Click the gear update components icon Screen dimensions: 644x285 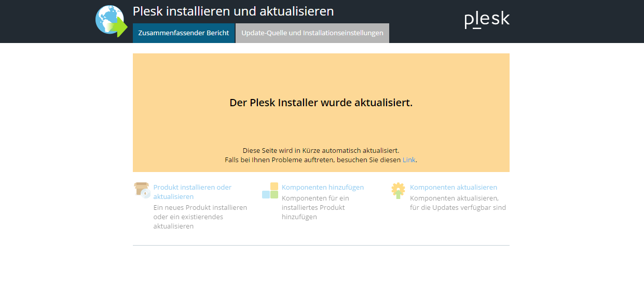pyautogui.click(x=398, y=190)
